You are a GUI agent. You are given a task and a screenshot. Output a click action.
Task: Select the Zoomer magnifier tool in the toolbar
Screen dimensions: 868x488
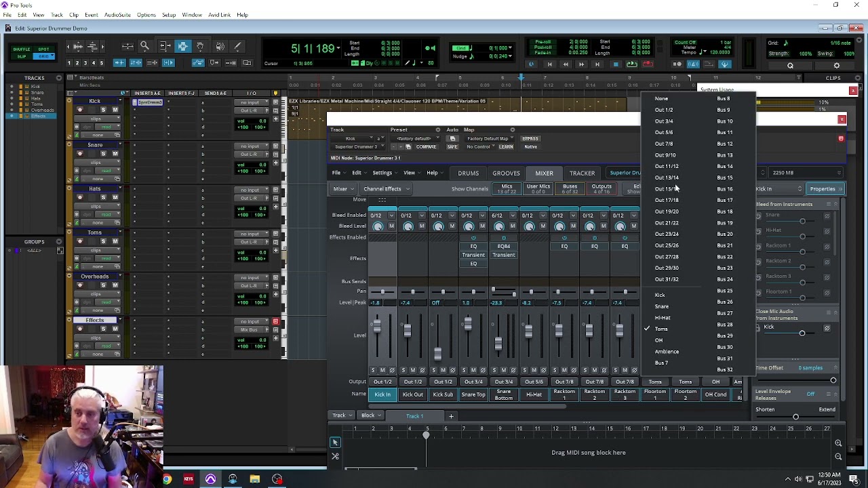[x=144, y=46]
